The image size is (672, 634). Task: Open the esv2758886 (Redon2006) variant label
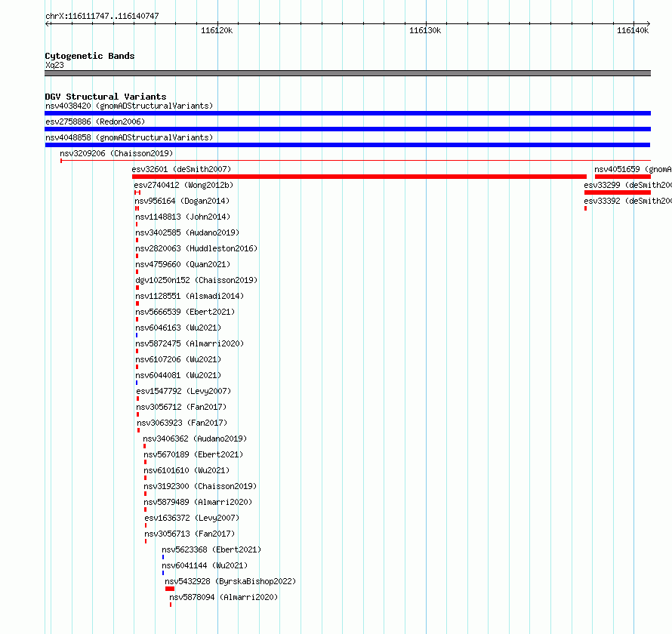[95, 122]
